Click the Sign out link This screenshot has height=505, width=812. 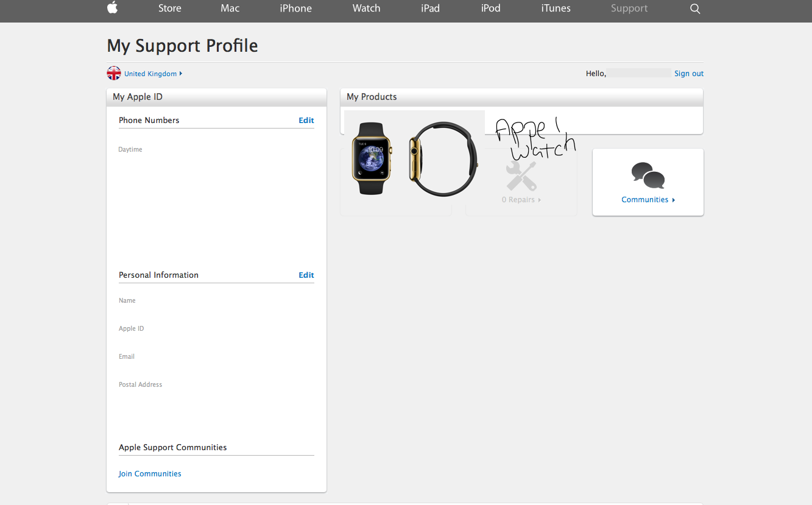pos(689,74)
